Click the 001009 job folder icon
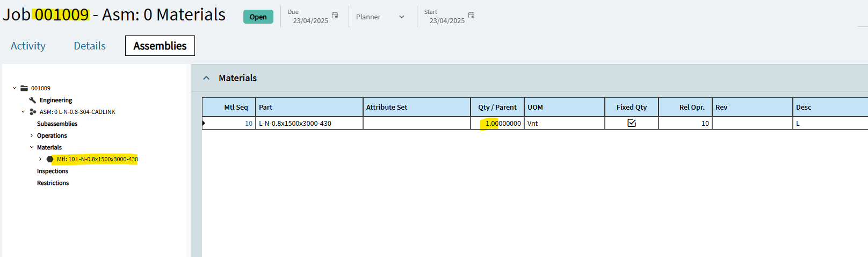 (x=24, y=88)
